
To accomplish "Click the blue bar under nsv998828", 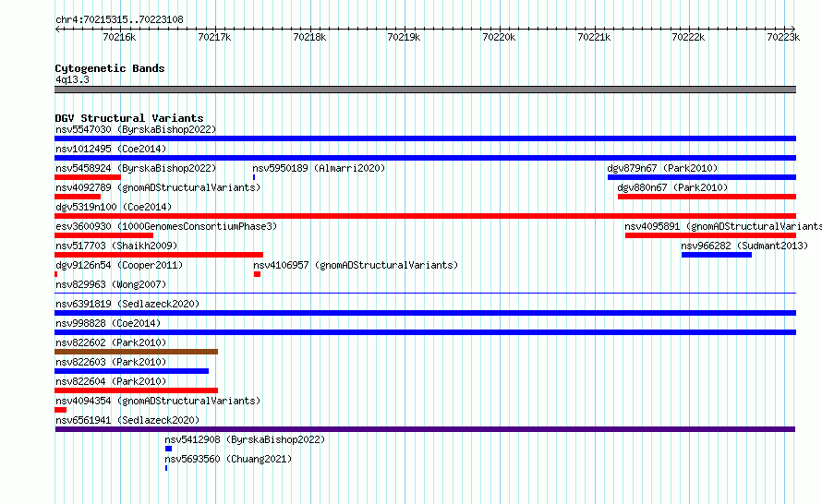I will (x=425, y=332).
